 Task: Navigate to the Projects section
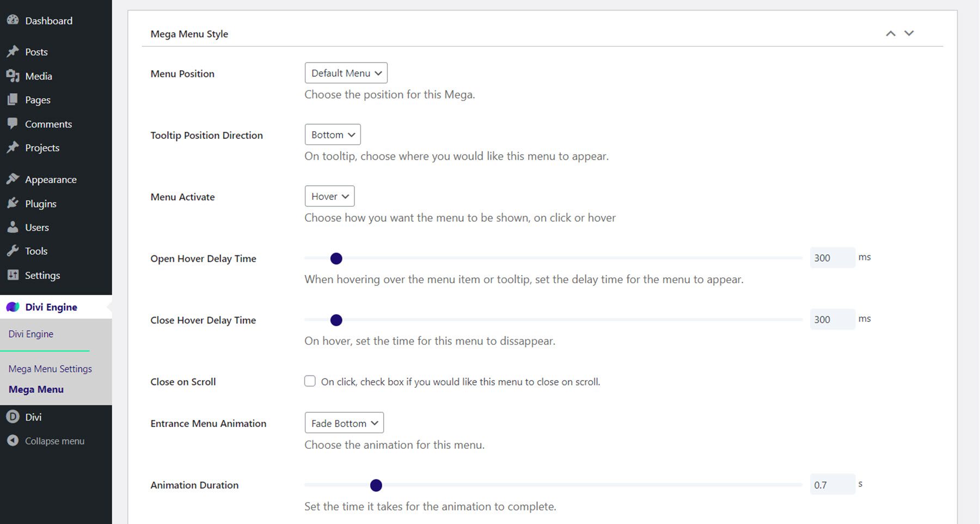click(x=42, y=148)
